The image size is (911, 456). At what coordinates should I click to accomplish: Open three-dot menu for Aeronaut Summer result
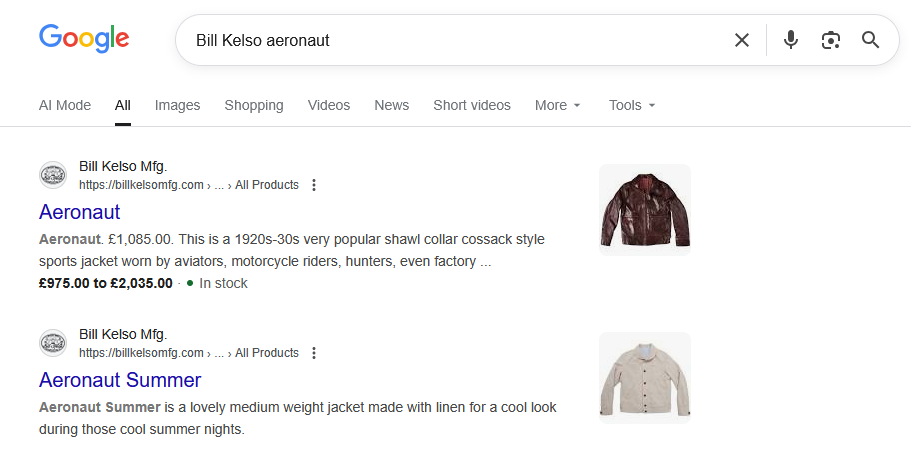[x=314, y=353]
